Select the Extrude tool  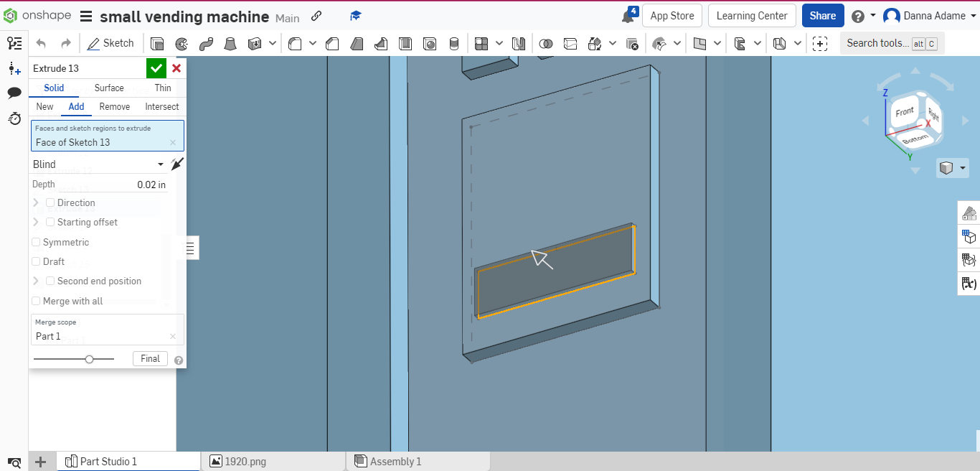(157, 43)
